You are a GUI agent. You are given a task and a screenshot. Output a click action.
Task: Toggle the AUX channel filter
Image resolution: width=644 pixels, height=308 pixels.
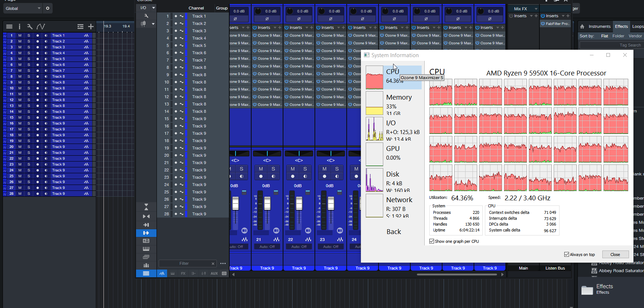(x=214, y=274)
